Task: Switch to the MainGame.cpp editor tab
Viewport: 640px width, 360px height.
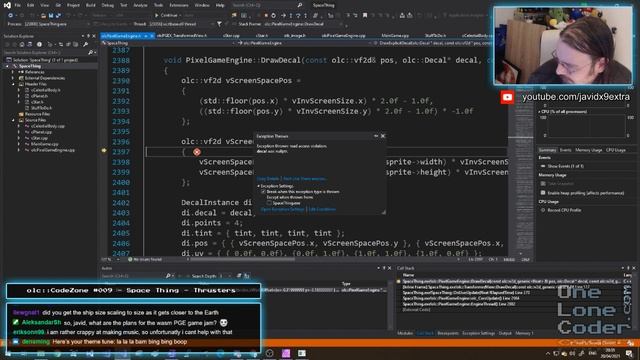Action: tap(395, 36)
